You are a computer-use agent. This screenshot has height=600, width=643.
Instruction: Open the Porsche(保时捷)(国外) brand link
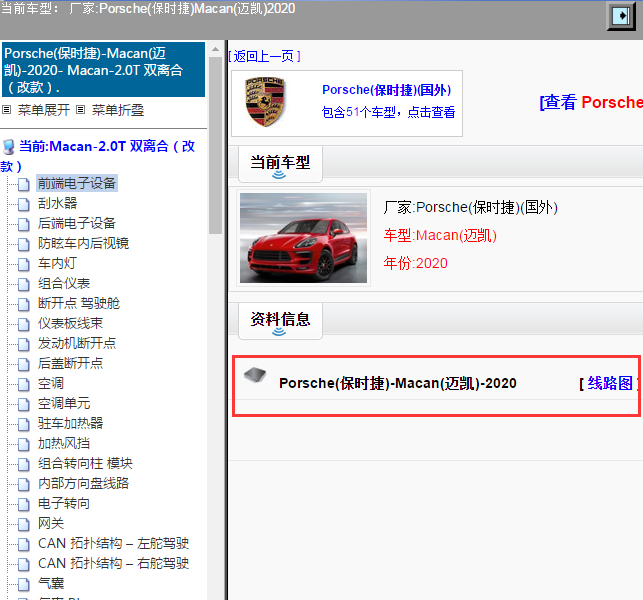pos(386,90)
